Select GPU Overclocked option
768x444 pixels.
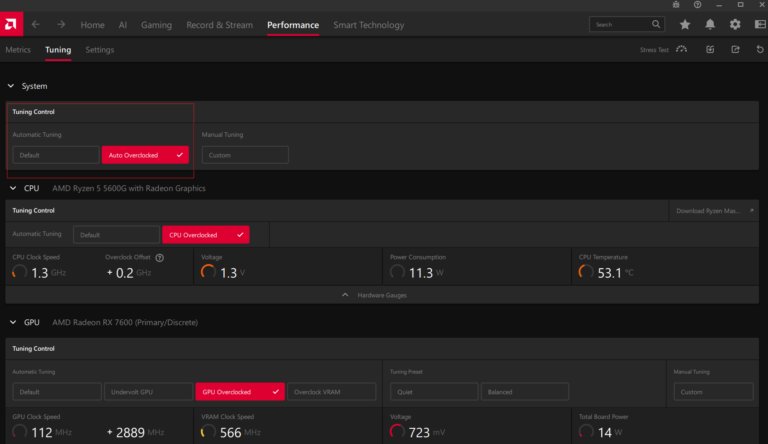point(240,392)
